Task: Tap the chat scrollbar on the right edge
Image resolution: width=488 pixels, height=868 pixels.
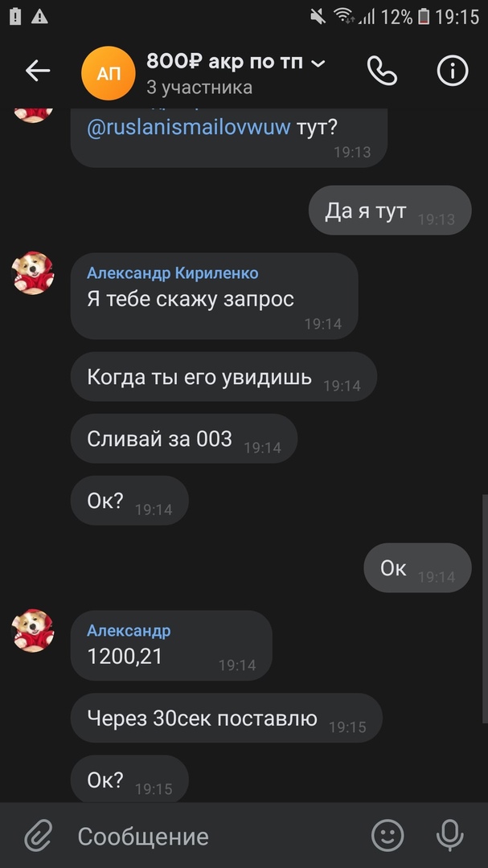Action: point(485,608)
